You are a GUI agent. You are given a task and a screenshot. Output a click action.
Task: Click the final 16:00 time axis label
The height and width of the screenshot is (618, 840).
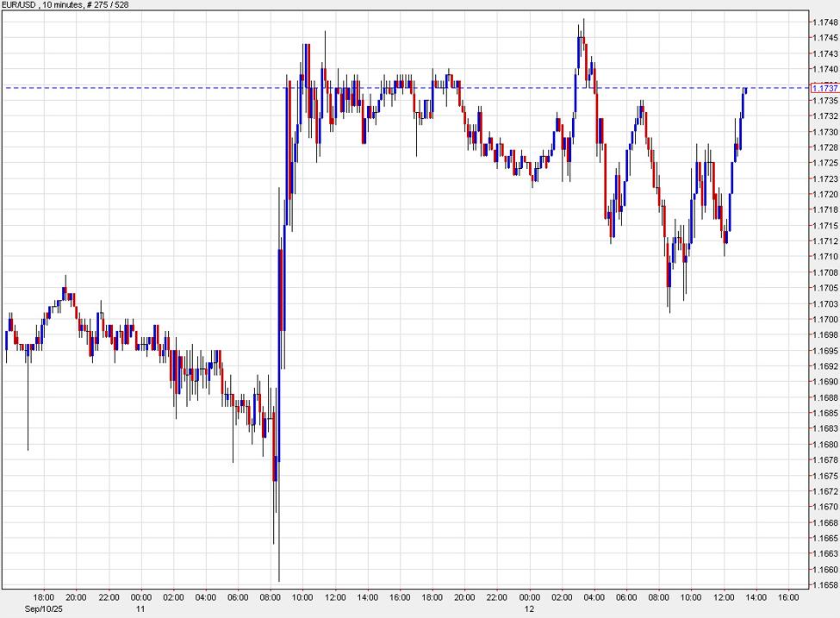coord(788,596)
